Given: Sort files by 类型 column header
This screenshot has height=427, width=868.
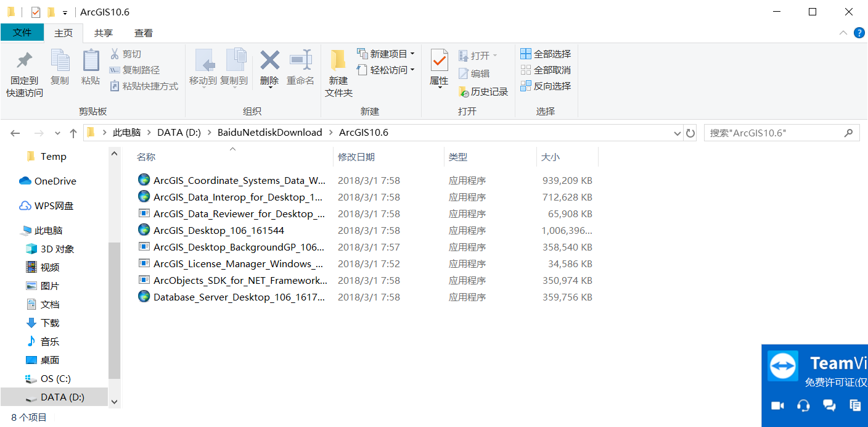Looking at the screenshot, I should pyautogui.click(x=458, y=157).
